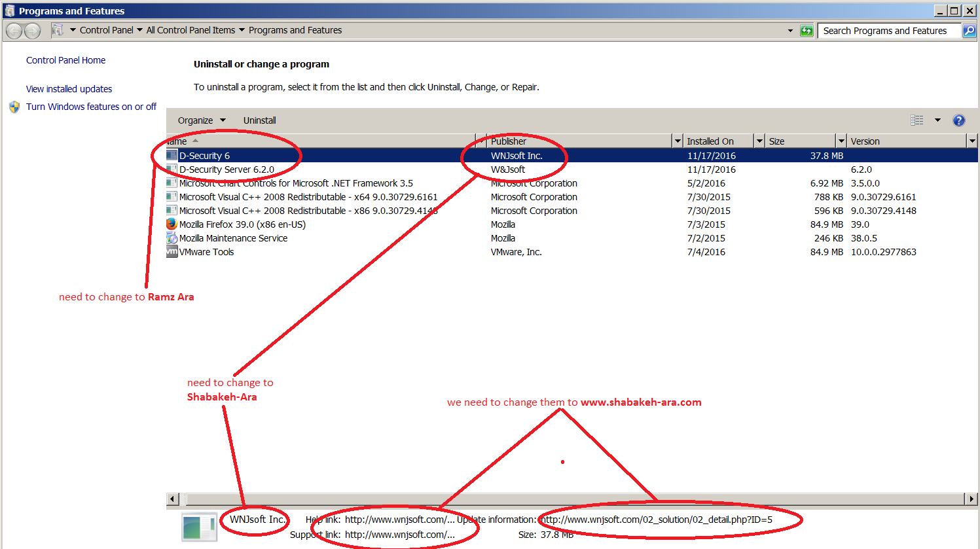This screenshot has width=980, height=549.
Task: Open the Installed On column filter dropdown
Action: coord(759,141)
